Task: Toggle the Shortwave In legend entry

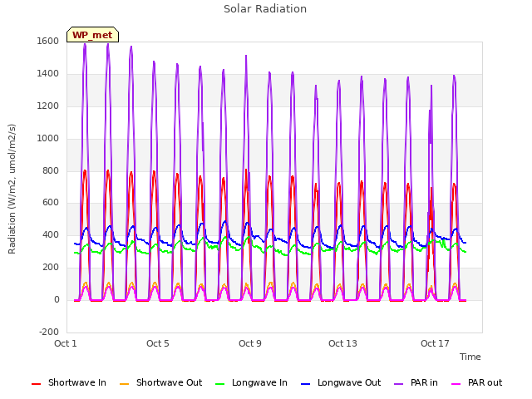Action: tap(69, 382)
